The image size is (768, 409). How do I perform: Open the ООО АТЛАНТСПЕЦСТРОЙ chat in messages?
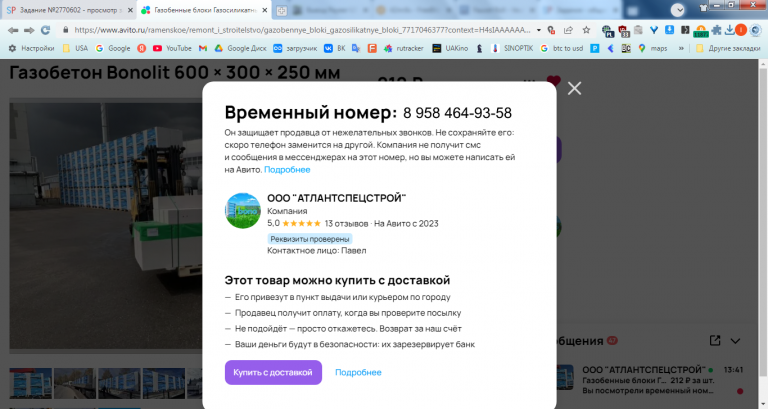pyautogui.click(x=650, y=380)
